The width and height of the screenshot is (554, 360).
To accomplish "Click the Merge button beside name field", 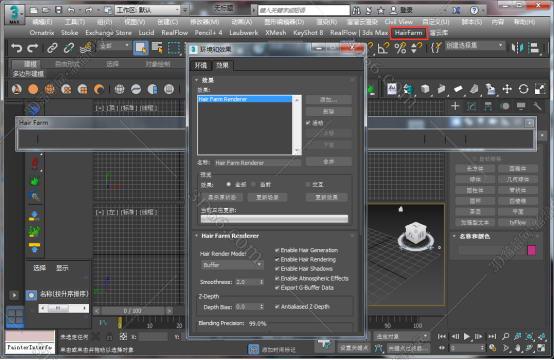I will point(329,161).
